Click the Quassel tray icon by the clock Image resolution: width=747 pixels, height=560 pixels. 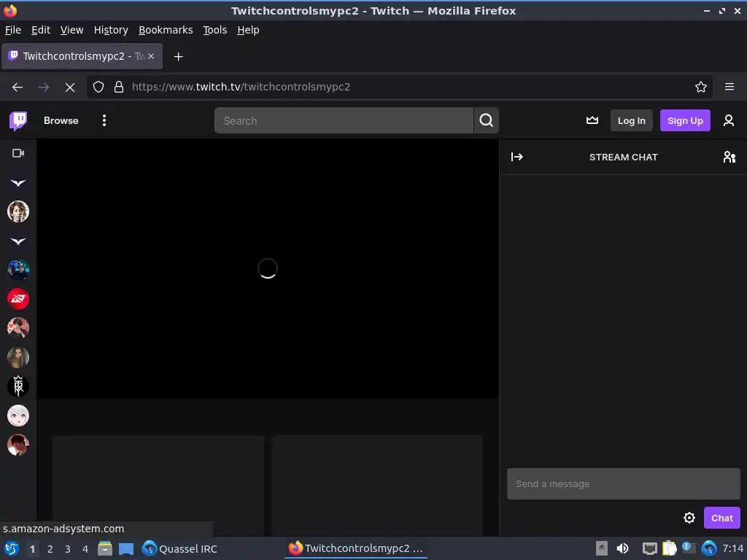click(x=708, y=548)
